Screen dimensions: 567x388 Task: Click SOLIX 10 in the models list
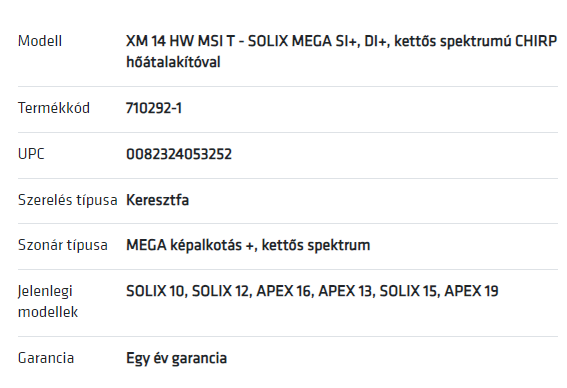[155, 291]
